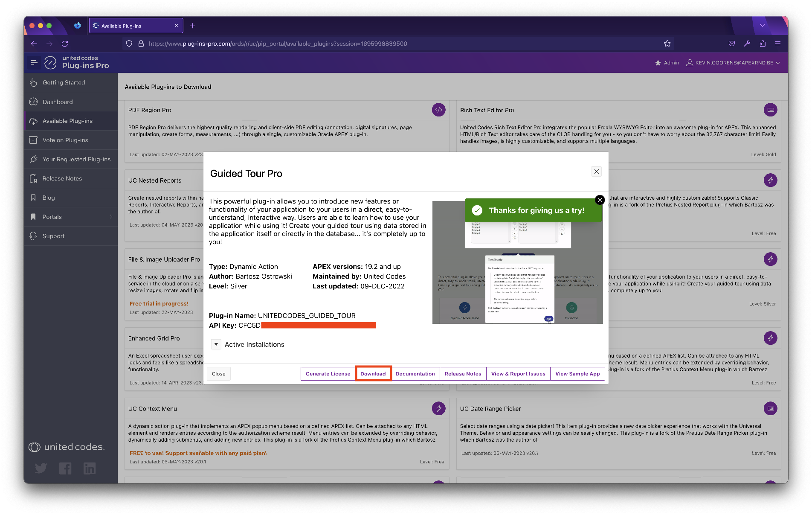The width and height of the screenshot is (812, 515).
Task: Click the Admin star link
Action: tap(667, 63)
